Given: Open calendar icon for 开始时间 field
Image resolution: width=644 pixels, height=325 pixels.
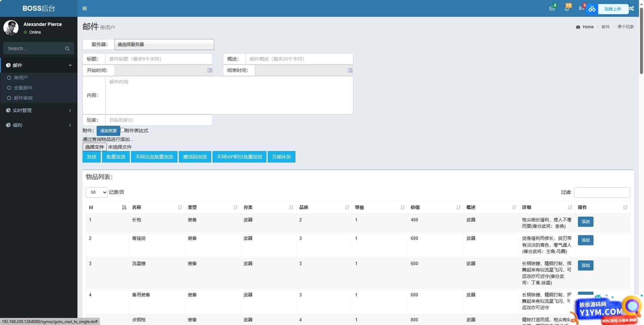Looking at the screenshot, I should (210, 70).
